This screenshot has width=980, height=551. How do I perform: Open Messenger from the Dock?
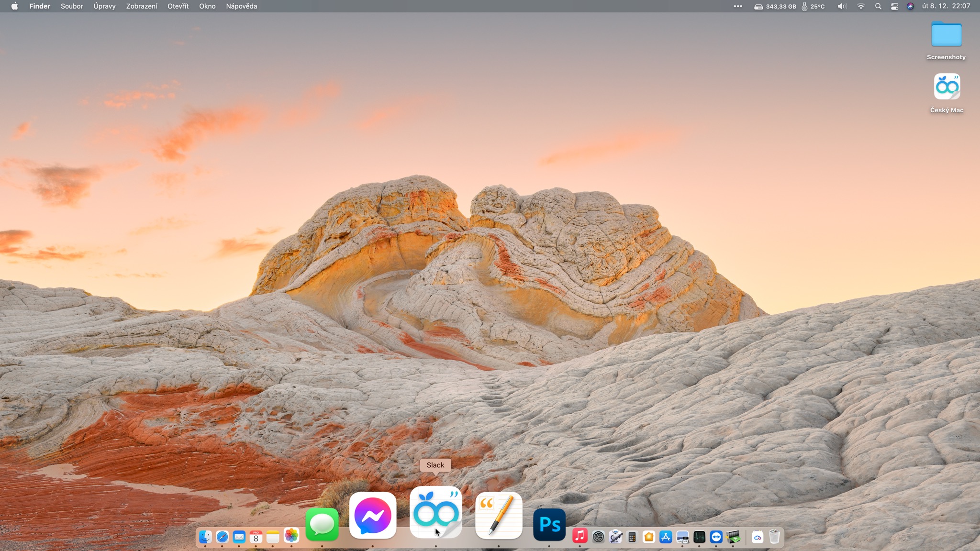click(x=373, y=516)
